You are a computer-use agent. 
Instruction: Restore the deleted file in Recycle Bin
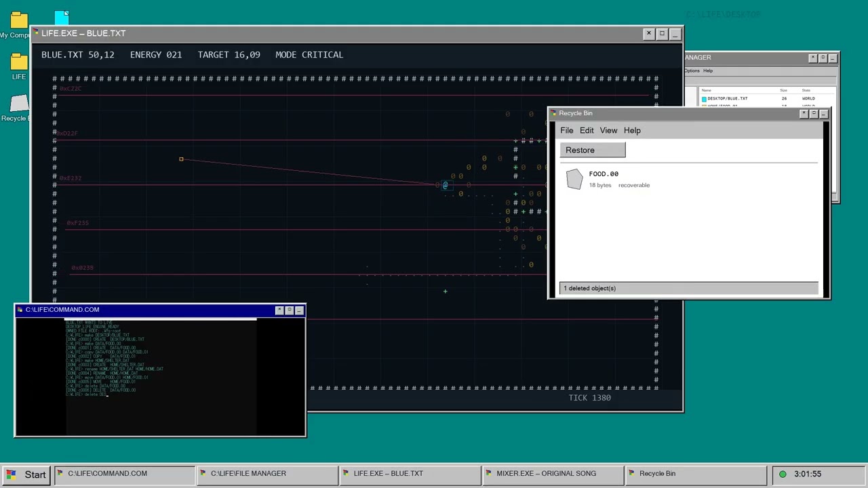click(x=593, y=150)
